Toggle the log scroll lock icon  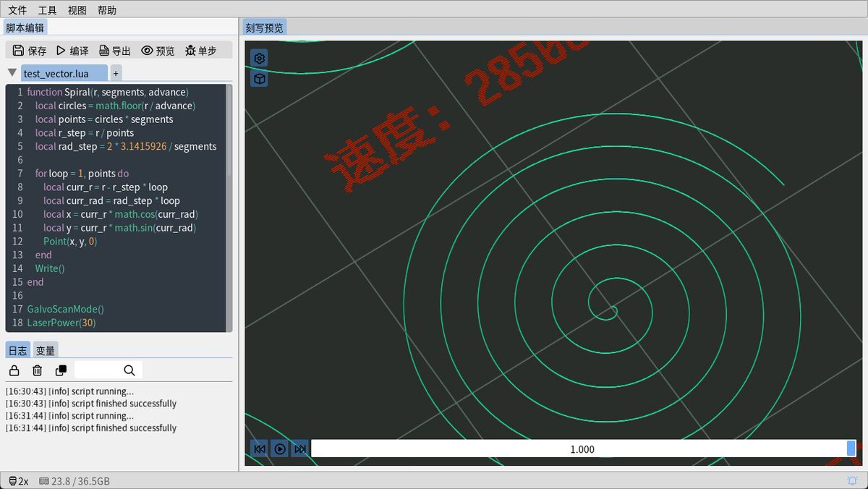click(14, 370)
